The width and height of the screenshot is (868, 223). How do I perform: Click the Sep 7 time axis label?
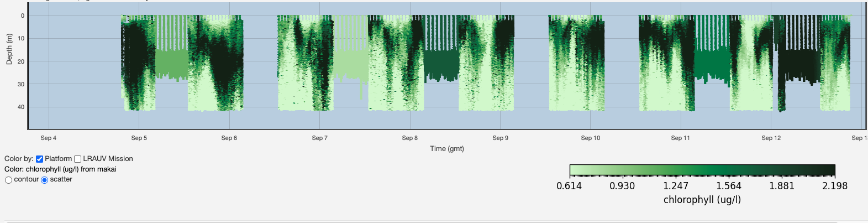pos(320,138)
